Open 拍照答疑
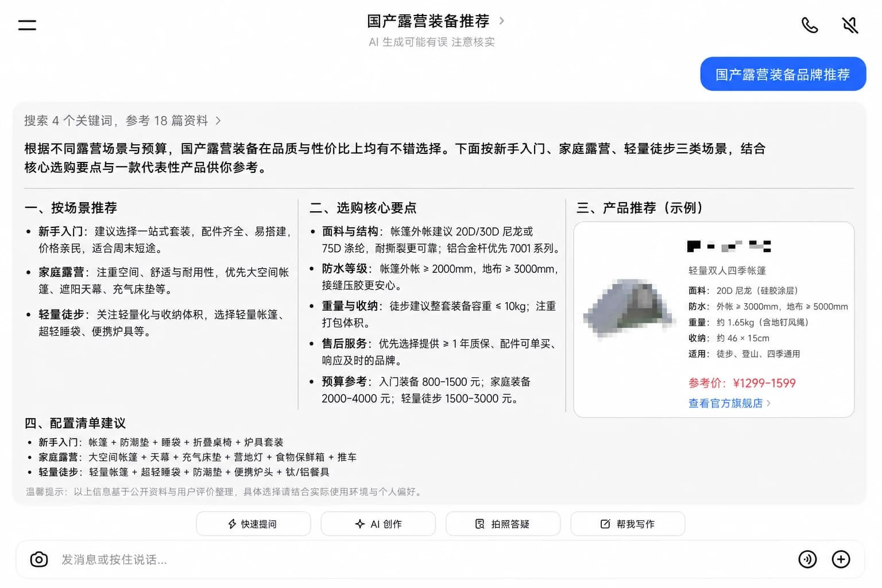The image size is (882, 588). 503,524
